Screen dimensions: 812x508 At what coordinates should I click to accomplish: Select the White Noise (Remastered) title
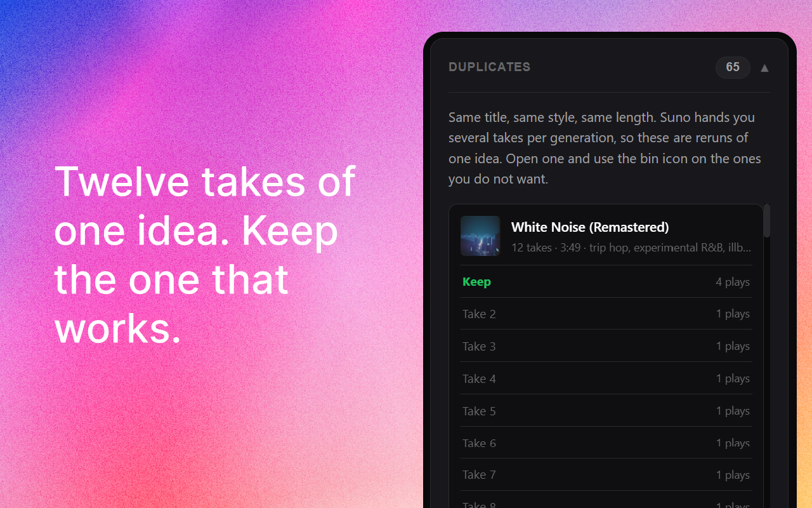[590, 227]
